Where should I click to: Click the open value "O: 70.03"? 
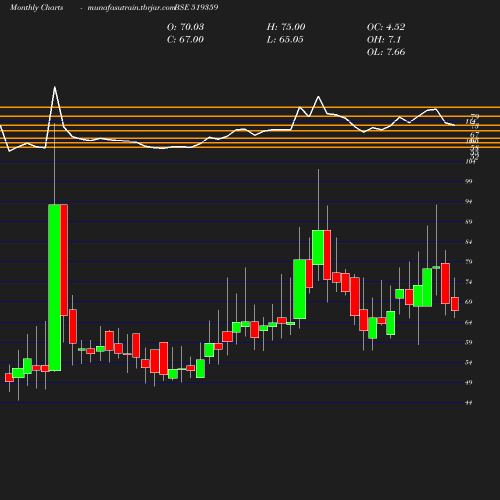click(185, 27)
